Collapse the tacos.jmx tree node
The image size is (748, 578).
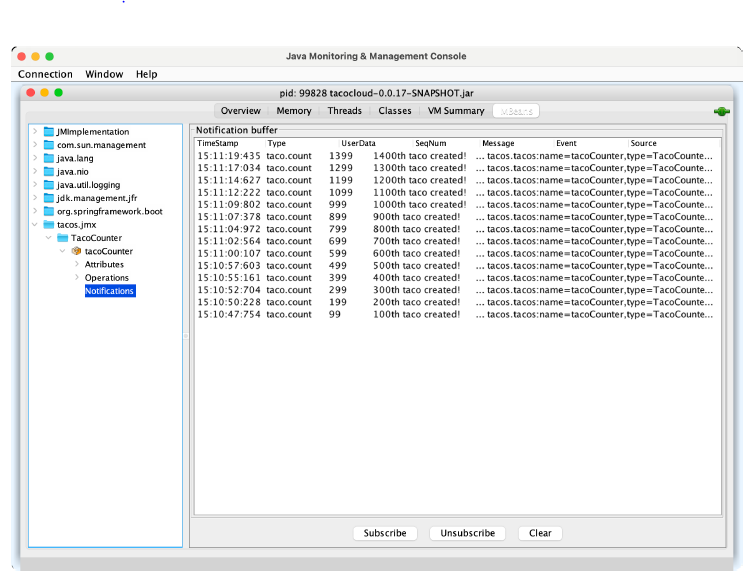point(35,225)
